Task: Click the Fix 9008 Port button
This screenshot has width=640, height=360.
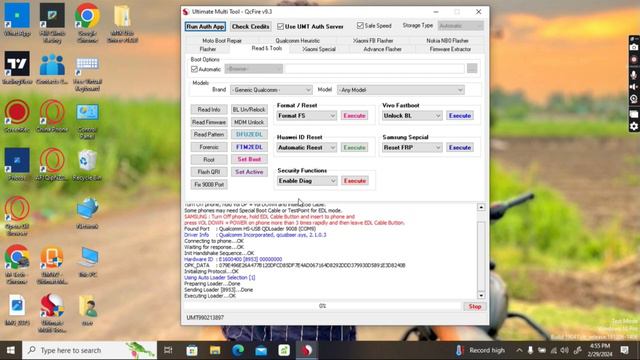Action: click(x=209, y=184)
